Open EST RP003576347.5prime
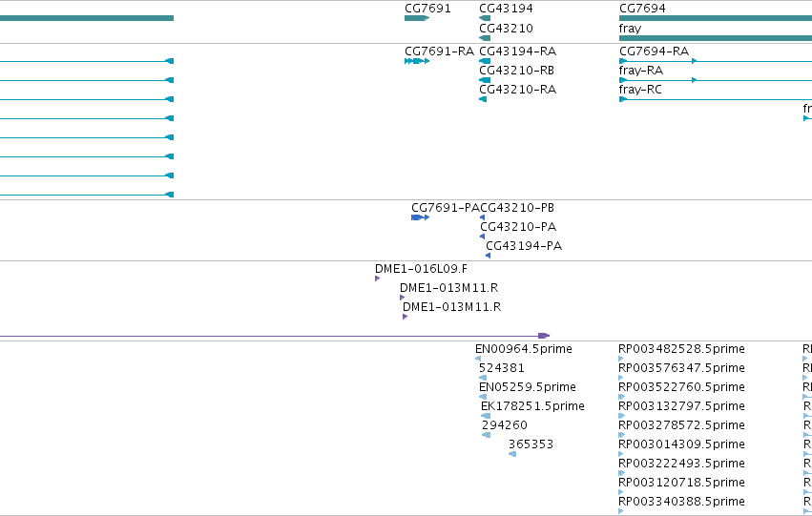 click(681, 368)
